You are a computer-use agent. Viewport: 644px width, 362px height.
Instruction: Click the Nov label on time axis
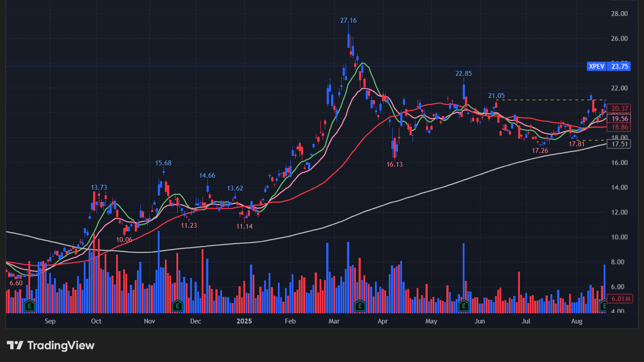149,321
